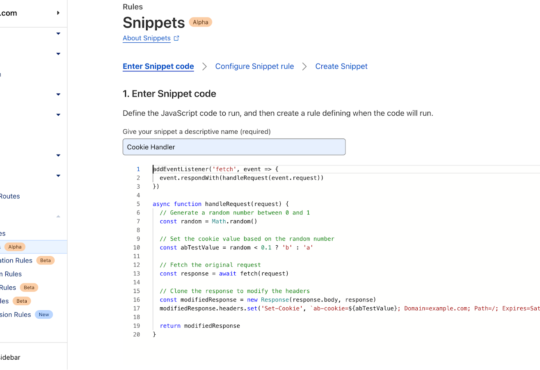Expand the first sidebar section arrow below the domain
This screenshot has height=370, width=540.
coord(58,33)
